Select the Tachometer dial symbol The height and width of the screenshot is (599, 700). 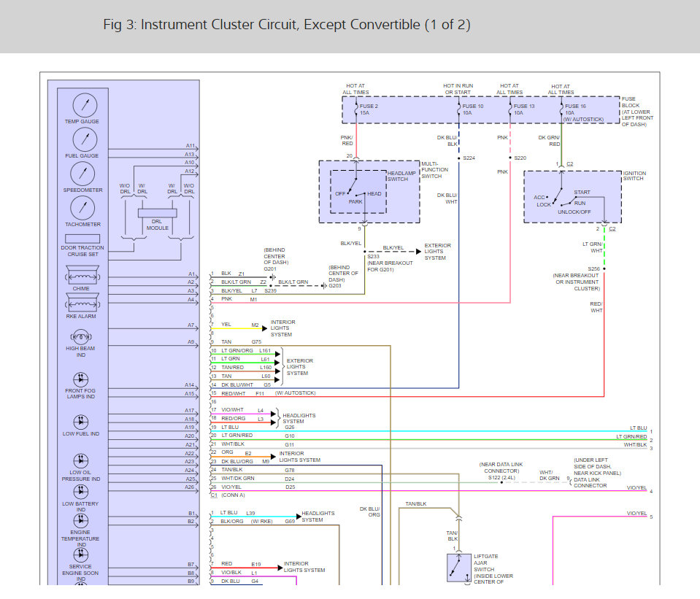pos(82,208)
